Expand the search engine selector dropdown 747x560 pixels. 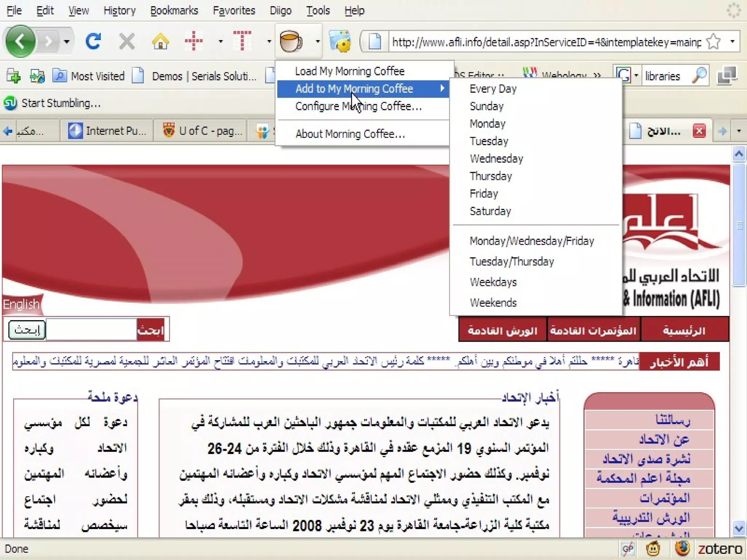coord(636,76)
